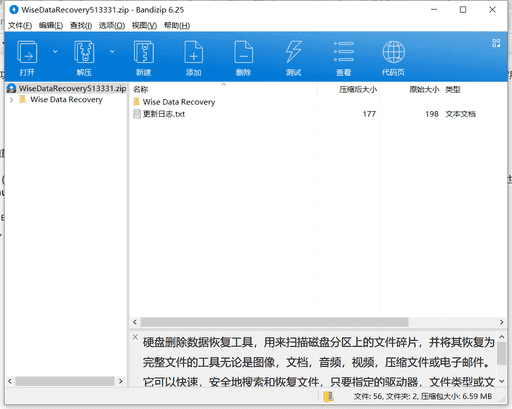Open the dropdown arrow next to 解压
Image resolution: width=512 pixels, height=409 pixels.
pos(112,51)
